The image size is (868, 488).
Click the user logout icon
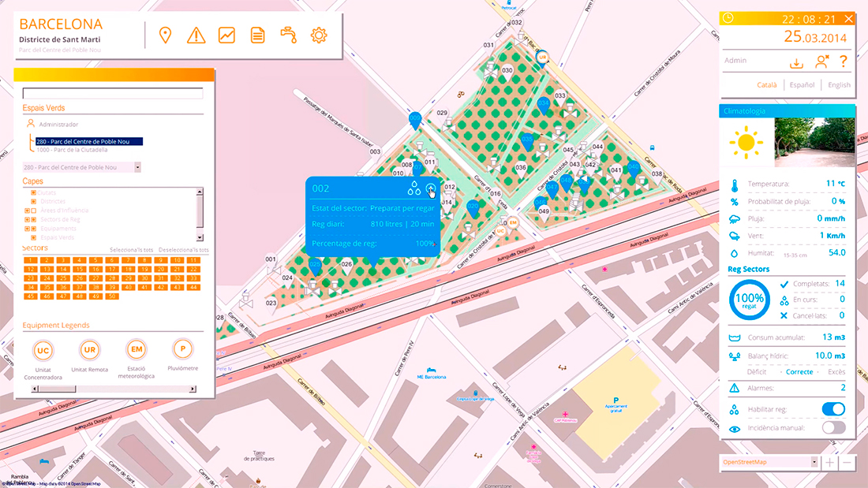821,61
